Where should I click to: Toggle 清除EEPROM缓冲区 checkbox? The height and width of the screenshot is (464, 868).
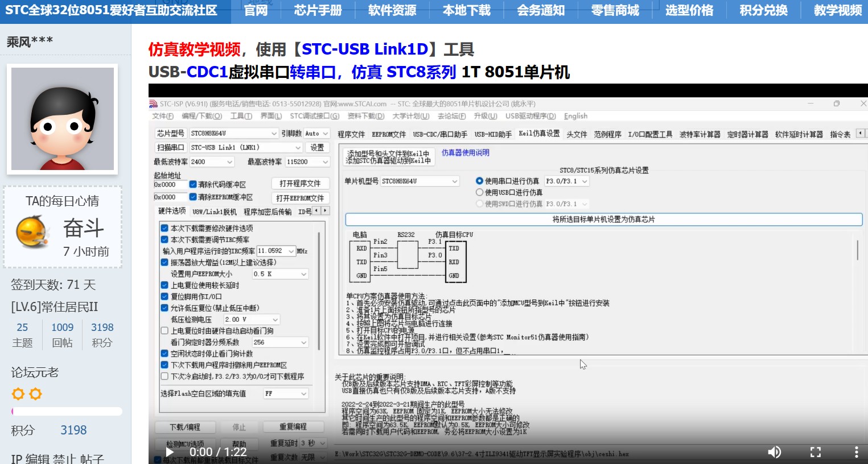193,197
